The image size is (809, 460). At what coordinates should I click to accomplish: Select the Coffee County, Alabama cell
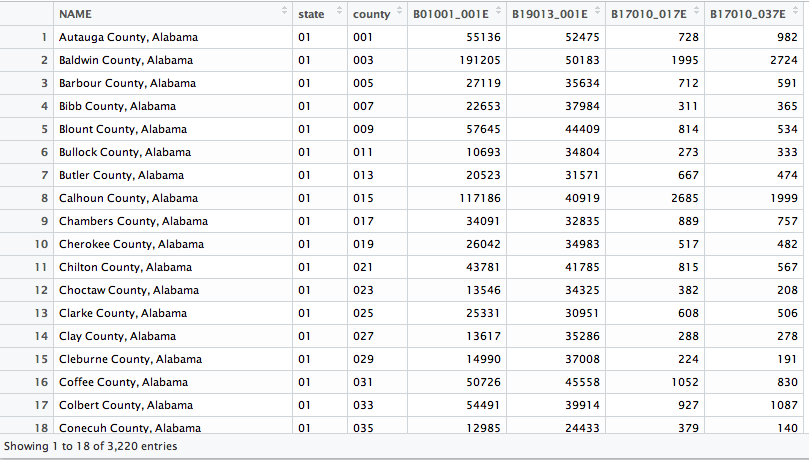pyautogui.click(x=173, y=382)
